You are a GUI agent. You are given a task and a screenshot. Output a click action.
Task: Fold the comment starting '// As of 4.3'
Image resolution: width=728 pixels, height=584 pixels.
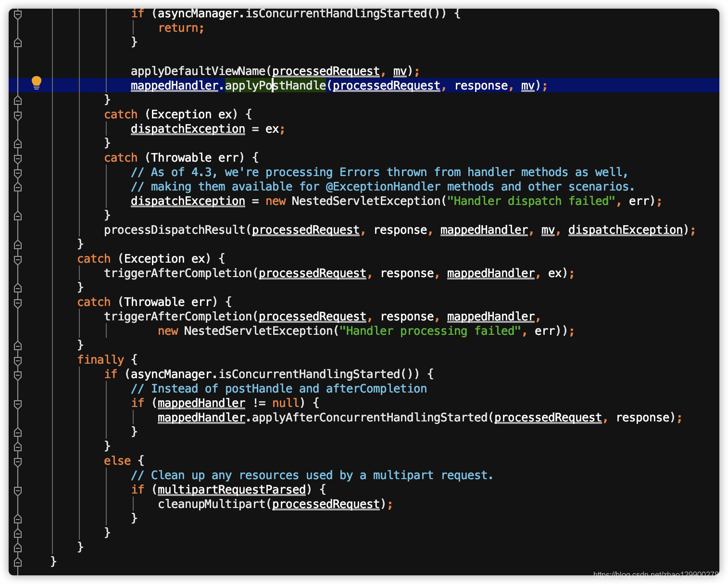coord(18,173)
